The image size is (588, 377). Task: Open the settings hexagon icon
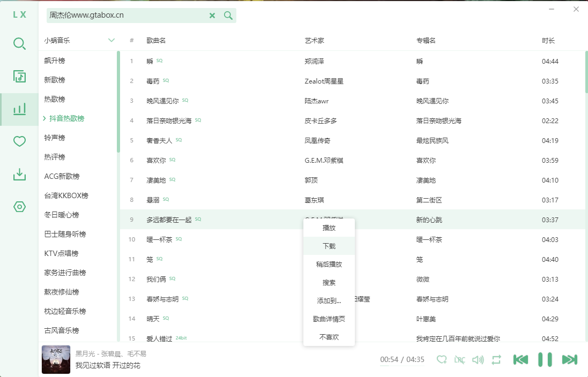click(19, 207)
